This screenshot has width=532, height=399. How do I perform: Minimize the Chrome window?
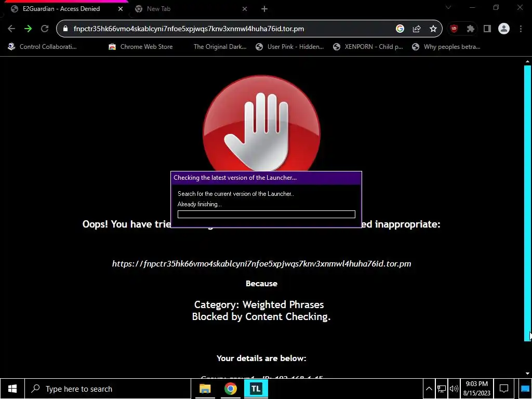tap(472, 7)
